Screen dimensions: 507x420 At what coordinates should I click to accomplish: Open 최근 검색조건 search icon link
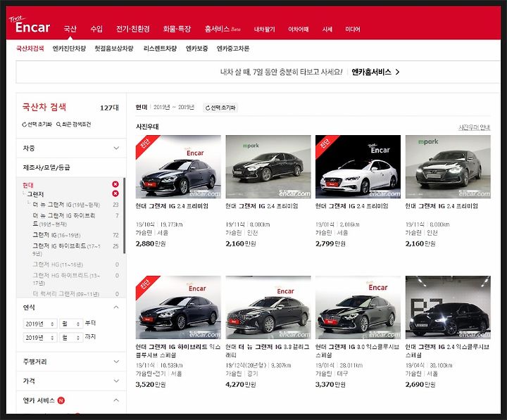click(x=73, y=125)
